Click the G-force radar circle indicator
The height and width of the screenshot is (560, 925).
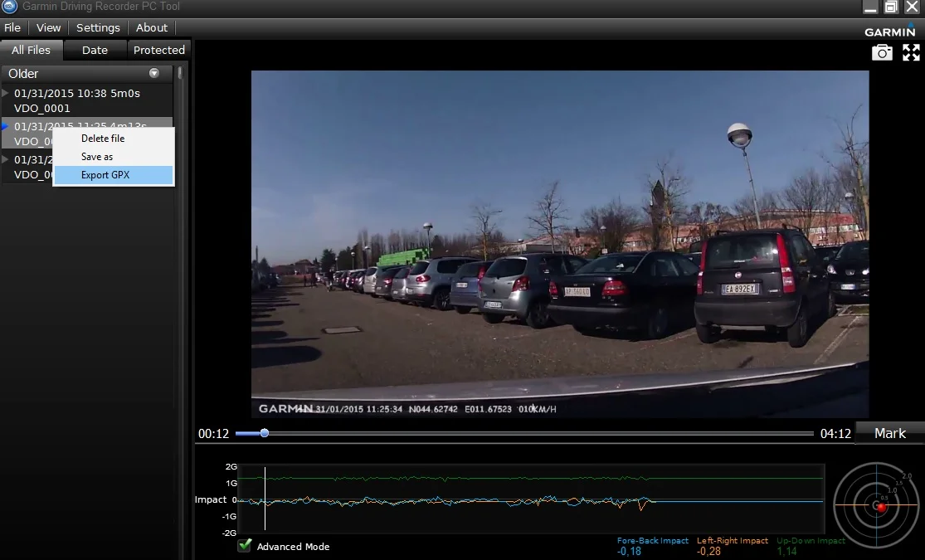(877, 504)
